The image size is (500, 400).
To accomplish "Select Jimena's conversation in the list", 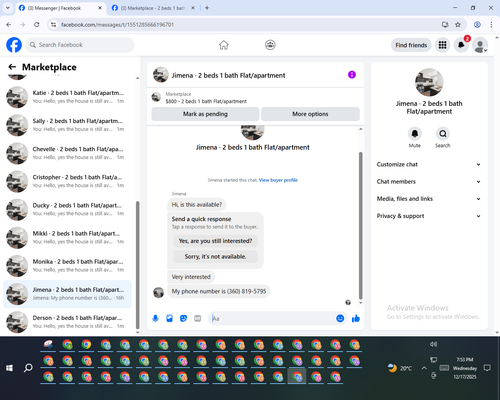I will [x=68, y=294].
